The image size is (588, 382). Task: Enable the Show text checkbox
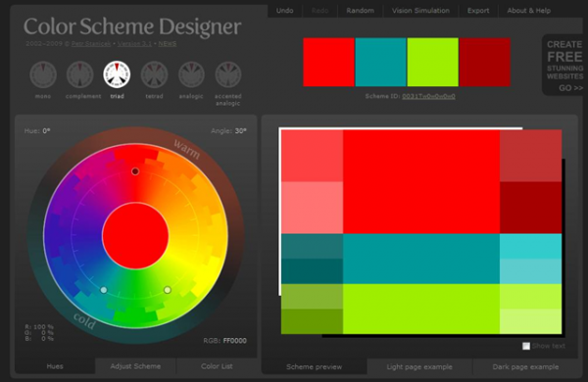tap(526, 346)
